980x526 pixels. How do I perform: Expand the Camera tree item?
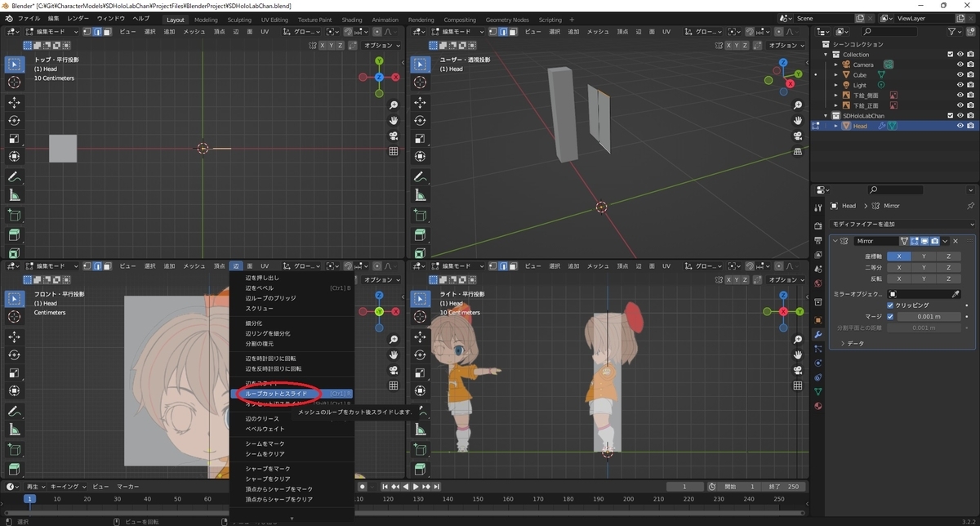[x=835, y=65]
